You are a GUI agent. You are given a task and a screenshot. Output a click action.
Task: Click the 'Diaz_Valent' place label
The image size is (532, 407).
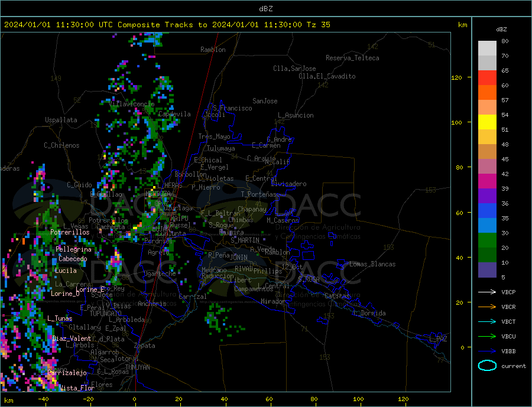[72, 338]
